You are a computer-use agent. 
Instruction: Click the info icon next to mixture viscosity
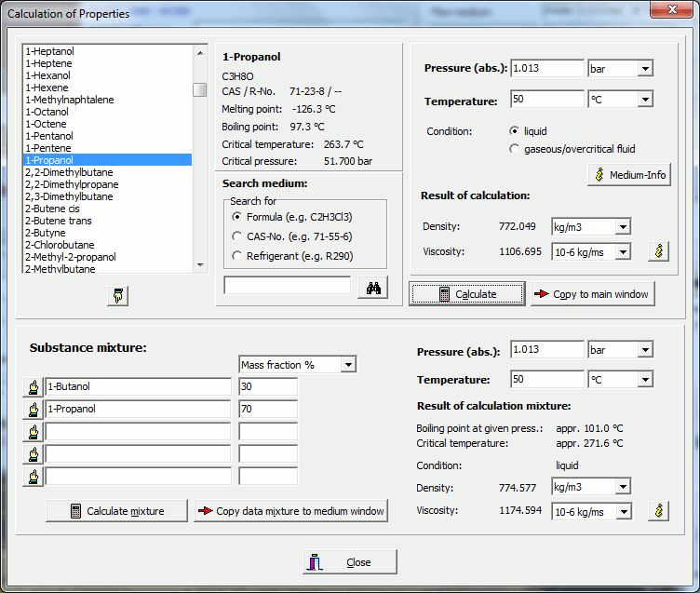coord(659,511)
